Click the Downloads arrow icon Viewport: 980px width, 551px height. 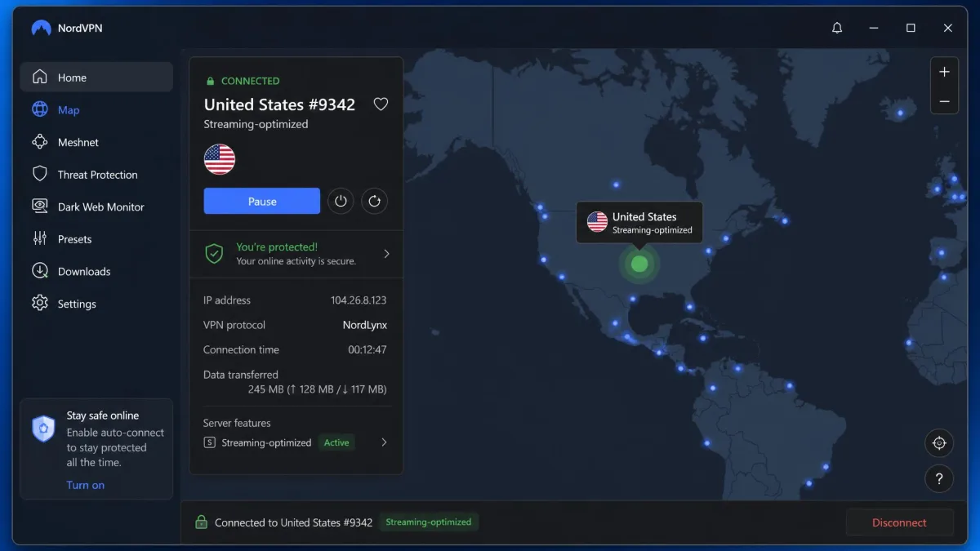pyautogui.click(x=39, y=271)
